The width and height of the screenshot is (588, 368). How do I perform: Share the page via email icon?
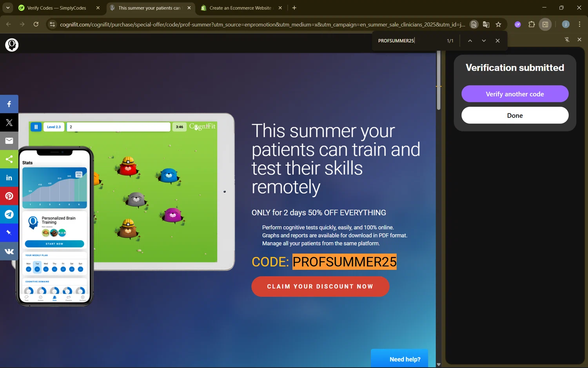9,141
